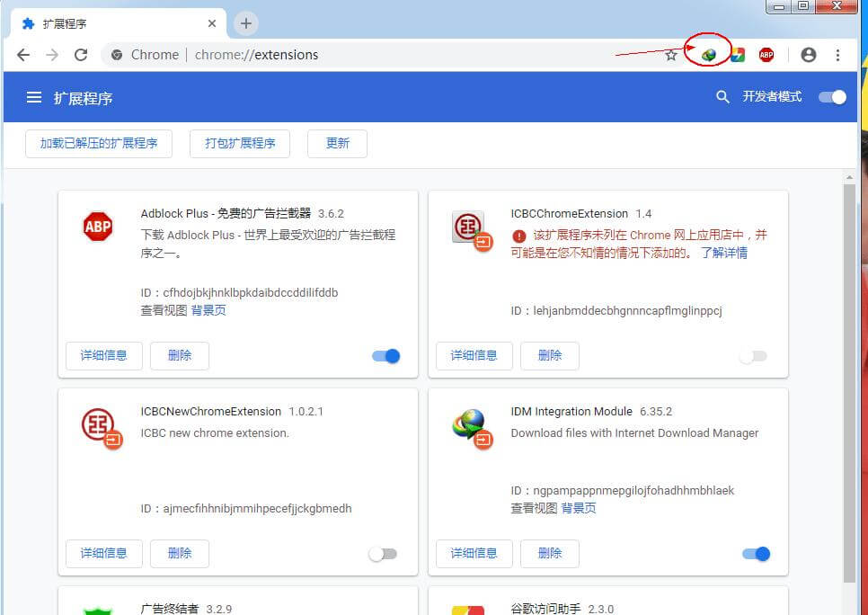Click 删除 button for IDM Integration Module
Screen dimensions: 868x615
pos(550,553)
